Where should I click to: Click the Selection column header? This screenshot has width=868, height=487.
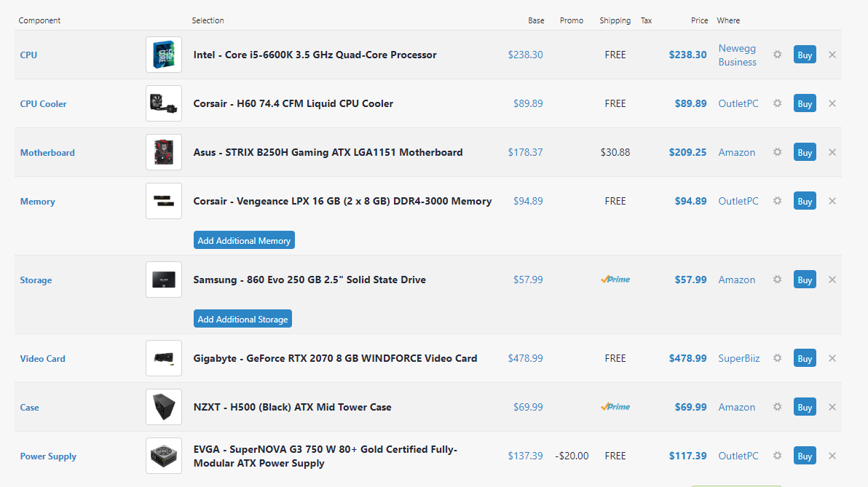tap(208, 20)
